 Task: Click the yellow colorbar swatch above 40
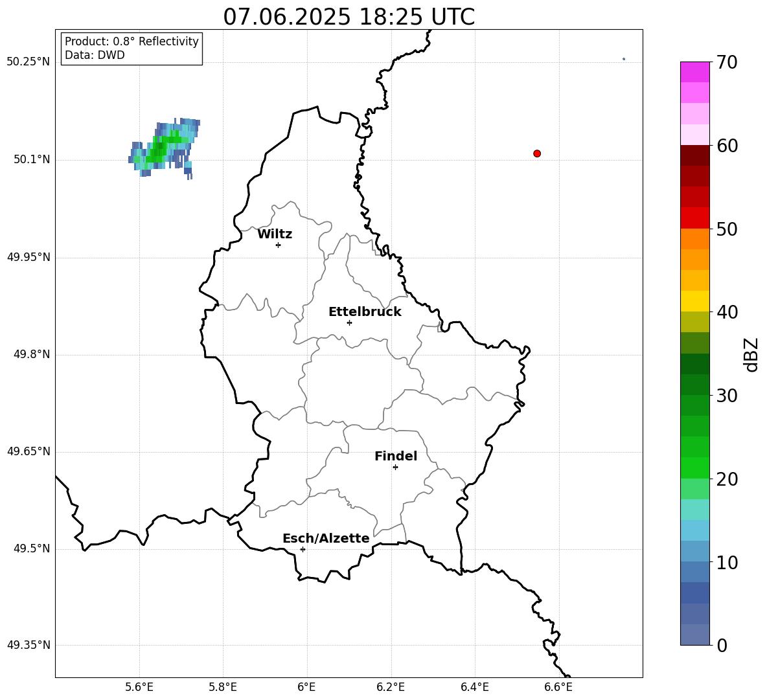(x=694, y=301)
